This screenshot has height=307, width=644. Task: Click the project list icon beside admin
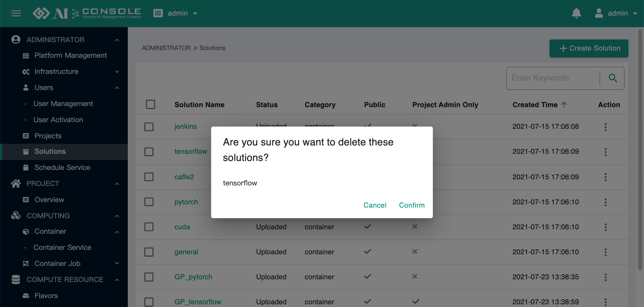(x=158, y=13)
